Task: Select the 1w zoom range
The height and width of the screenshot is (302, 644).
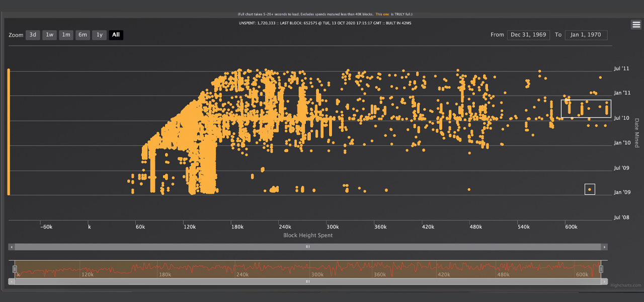Action: tap(49, 35)
